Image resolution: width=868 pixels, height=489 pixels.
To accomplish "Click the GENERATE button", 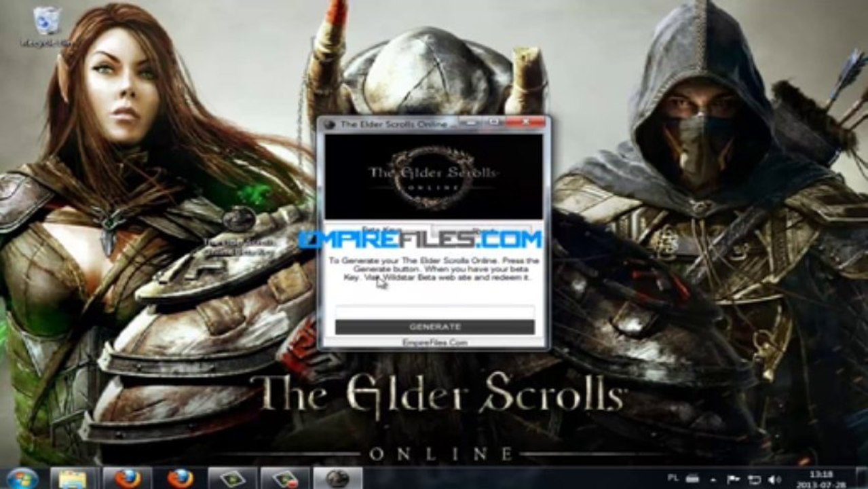I will (434, 327).
